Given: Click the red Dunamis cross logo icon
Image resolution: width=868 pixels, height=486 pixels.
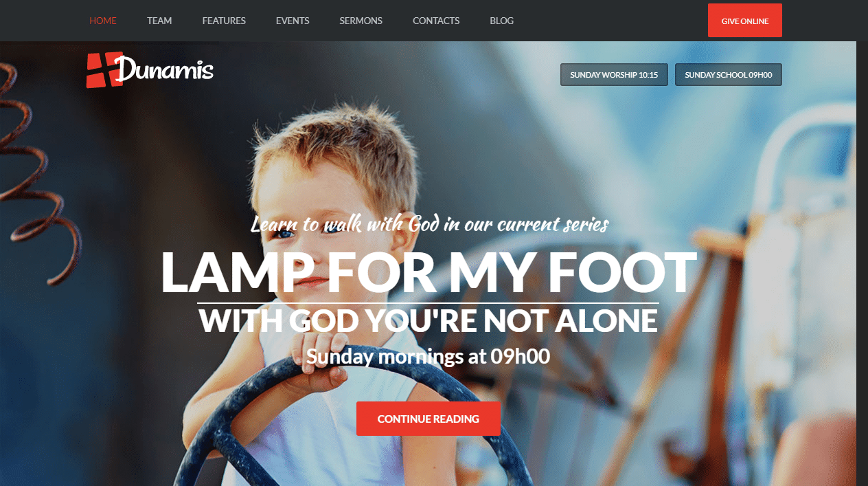Looking at the screenshot, I should coord(104,70).
